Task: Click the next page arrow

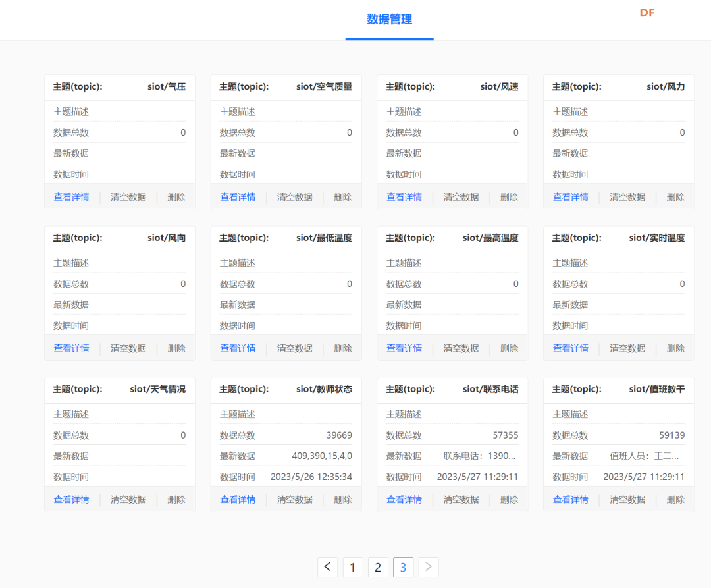Action: (428, 567)
